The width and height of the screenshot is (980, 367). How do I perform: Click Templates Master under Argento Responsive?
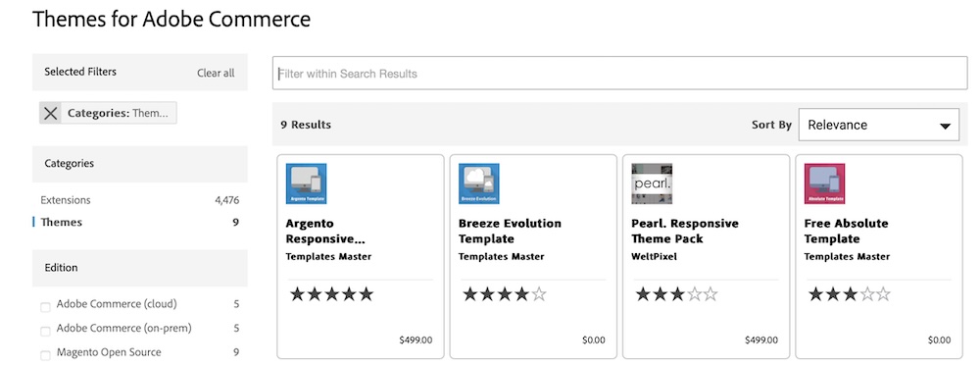coord(328,257)
